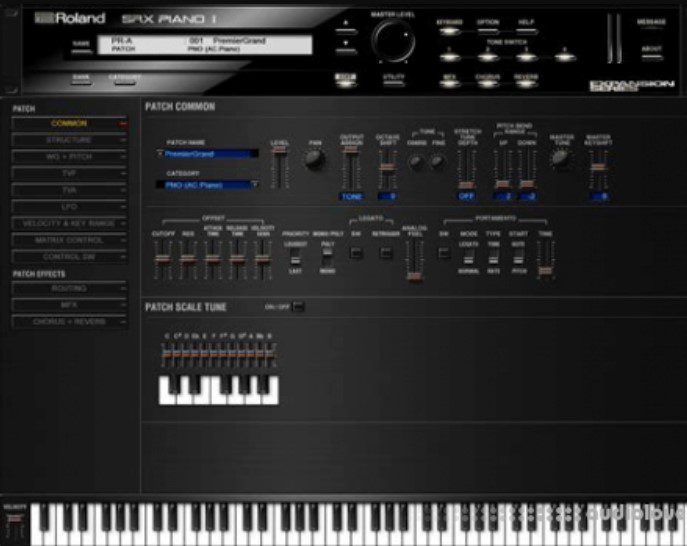
Task: Open the MFX effects tab
Action: tap(69, 305)
